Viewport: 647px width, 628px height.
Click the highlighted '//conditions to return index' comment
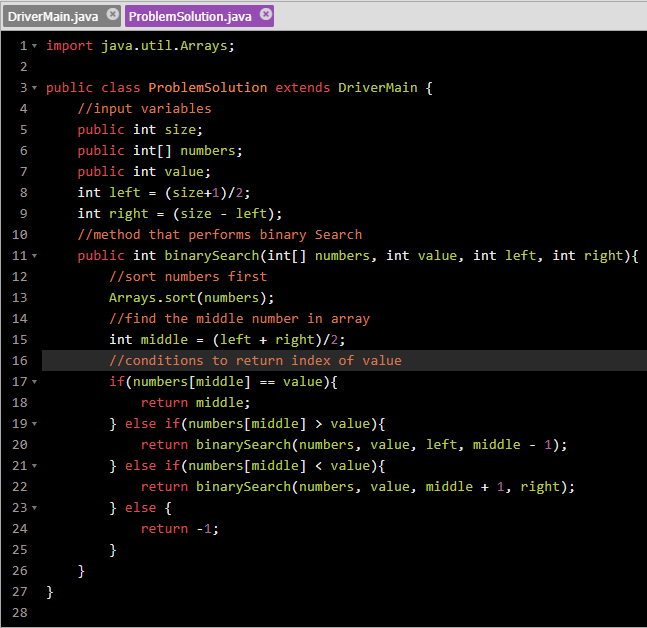point(255,361)
